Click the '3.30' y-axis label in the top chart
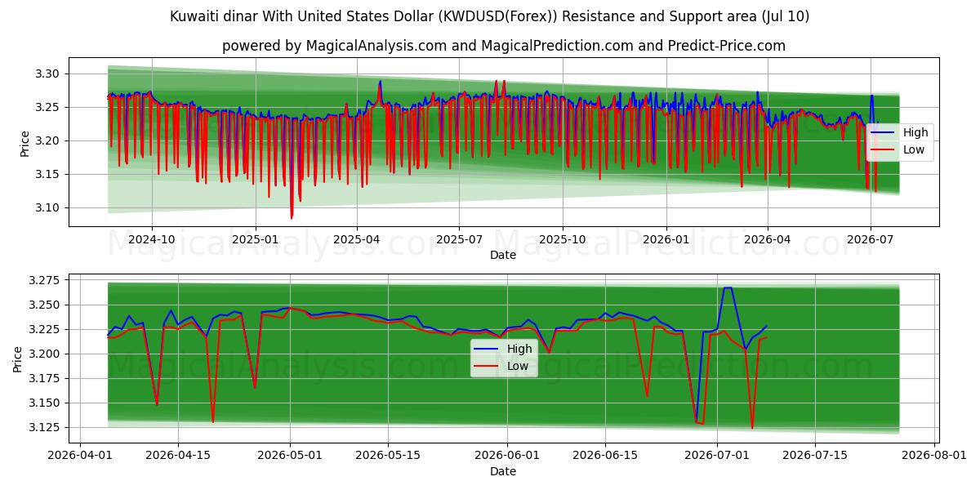This screenshot has height=490, width=980. coord(49,73)
